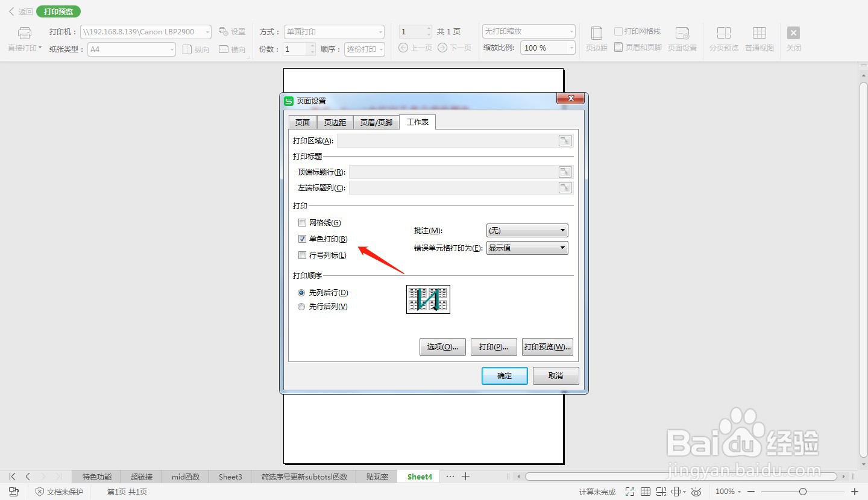Select down then over (先列后行) order
Viewport: 868px width, 500px height.
(x=302, y=293)
